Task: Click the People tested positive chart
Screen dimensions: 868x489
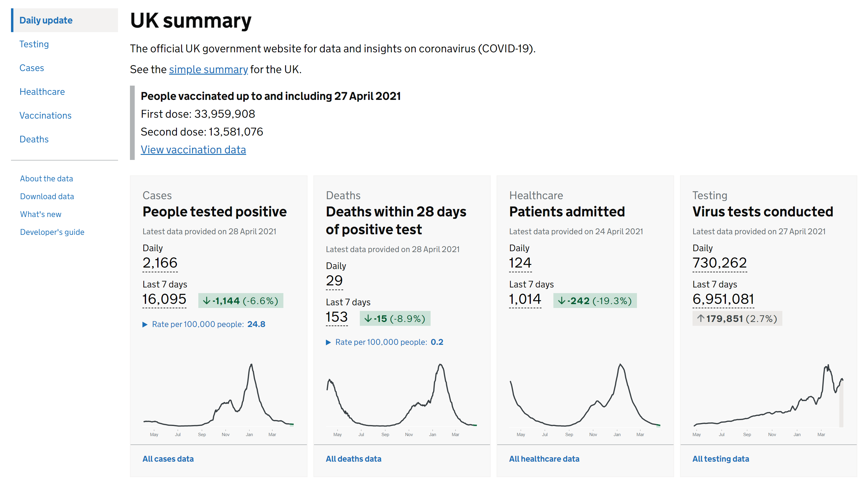Action: pos(218,397)
